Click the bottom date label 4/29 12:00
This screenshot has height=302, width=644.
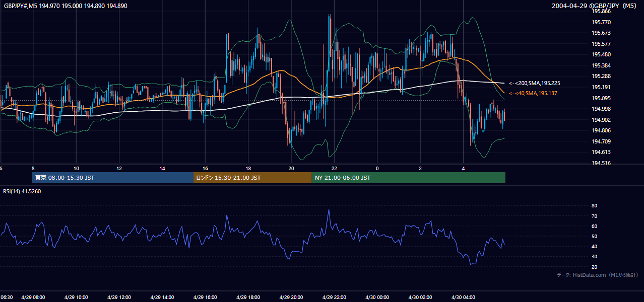119,297
